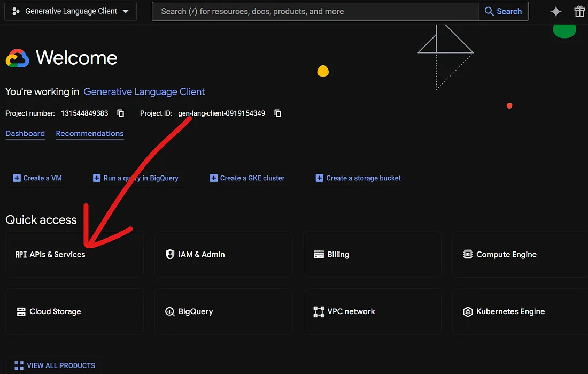The width and height of the screenshot is (588, 374).
Task: Open the Compute Engine card
Action: [520, 255]
